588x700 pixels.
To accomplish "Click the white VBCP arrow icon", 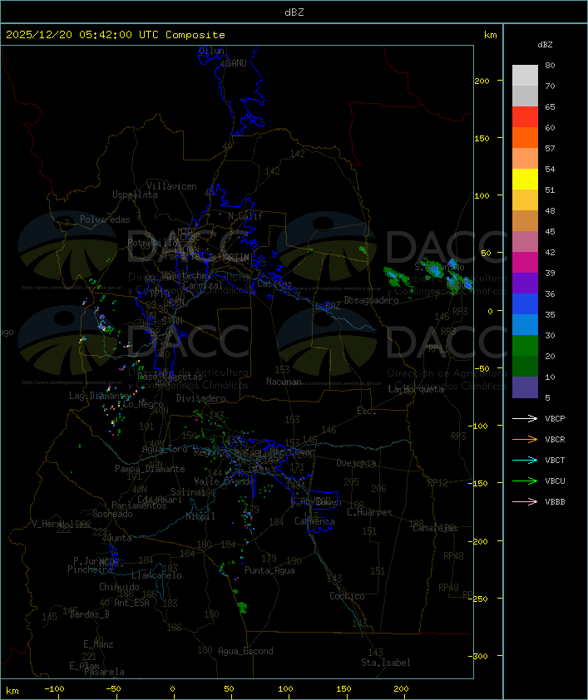I will [525, 418].
